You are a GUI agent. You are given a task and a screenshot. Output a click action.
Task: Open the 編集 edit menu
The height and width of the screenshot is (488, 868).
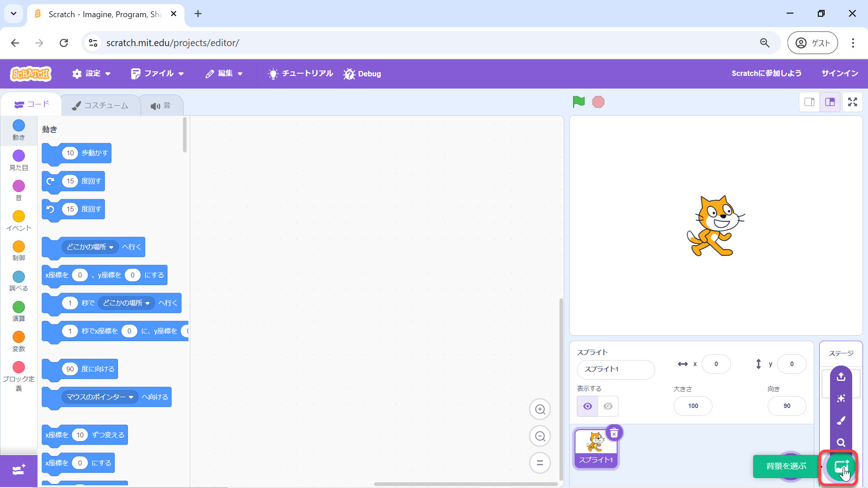click(224, 74)
